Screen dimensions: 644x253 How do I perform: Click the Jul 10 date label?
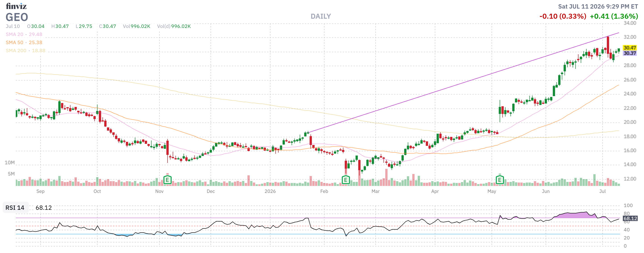click(x=13, y=26)
